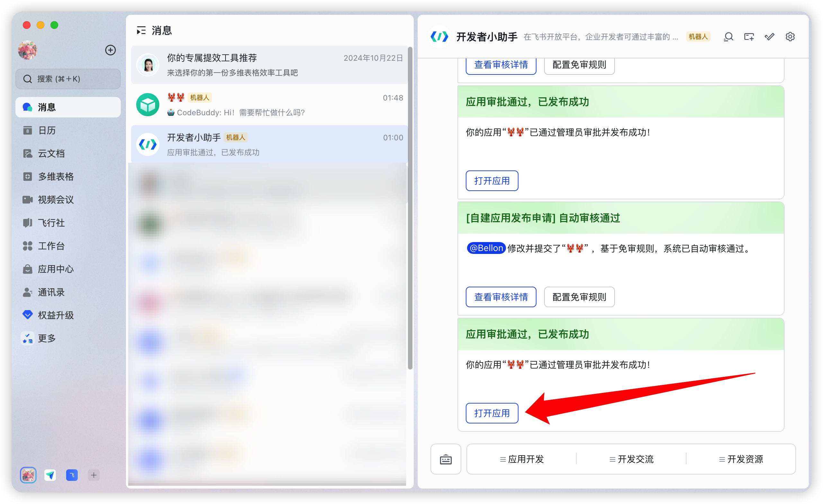823x504 pixels.
Task: Open 云文档 in the left sidebar
Action: tap(53, 153)
